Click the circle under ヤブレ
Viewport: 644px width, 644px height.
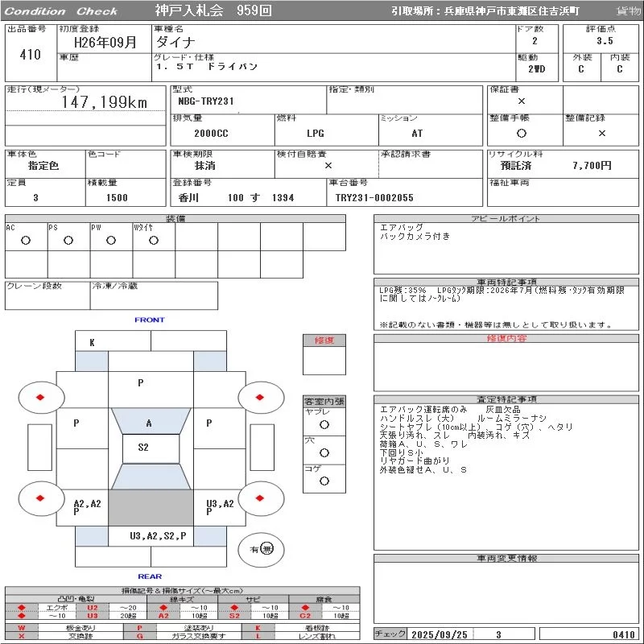(x=324, y=425)
